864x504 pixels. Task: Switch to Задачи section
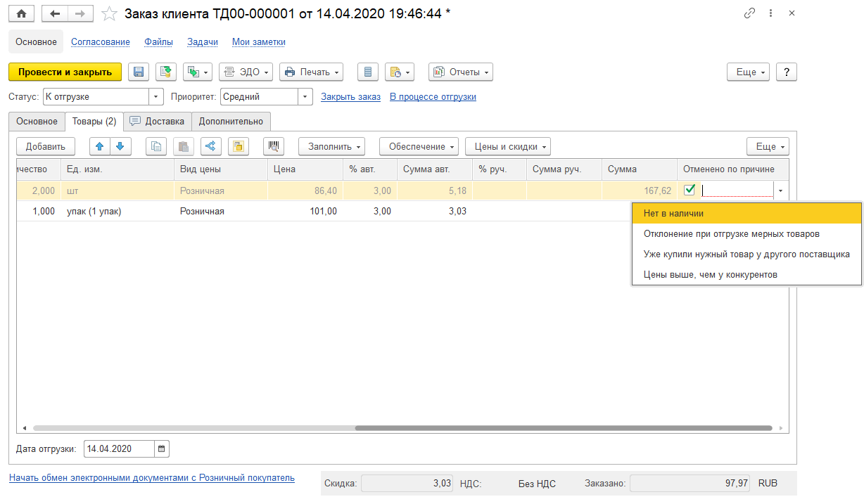click(203, 41)
